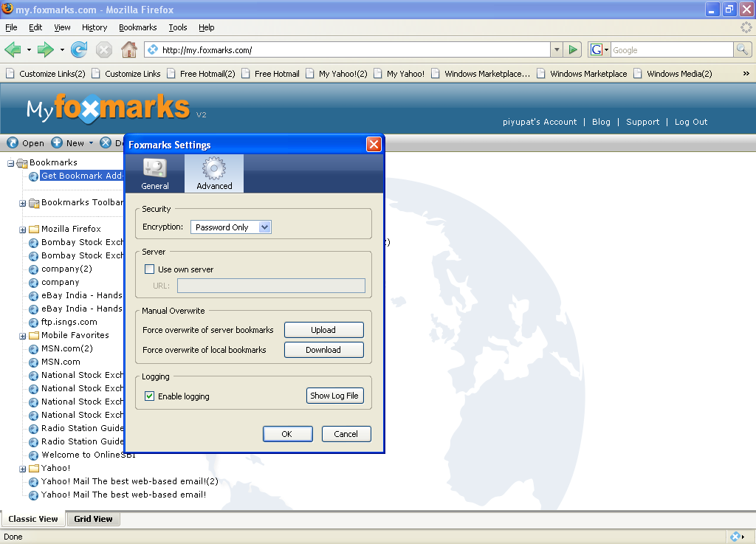Click the Delete X toolbar icon
756x544 pixels.
(x=106, y=142)
